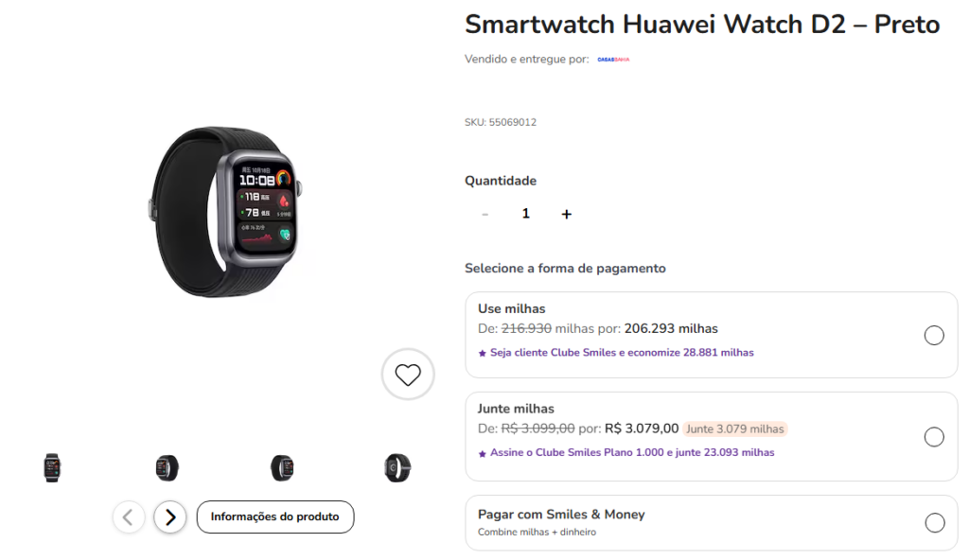969x560 pixels.
Task: Show second watch thumbnail image
Action: [167, 468]
